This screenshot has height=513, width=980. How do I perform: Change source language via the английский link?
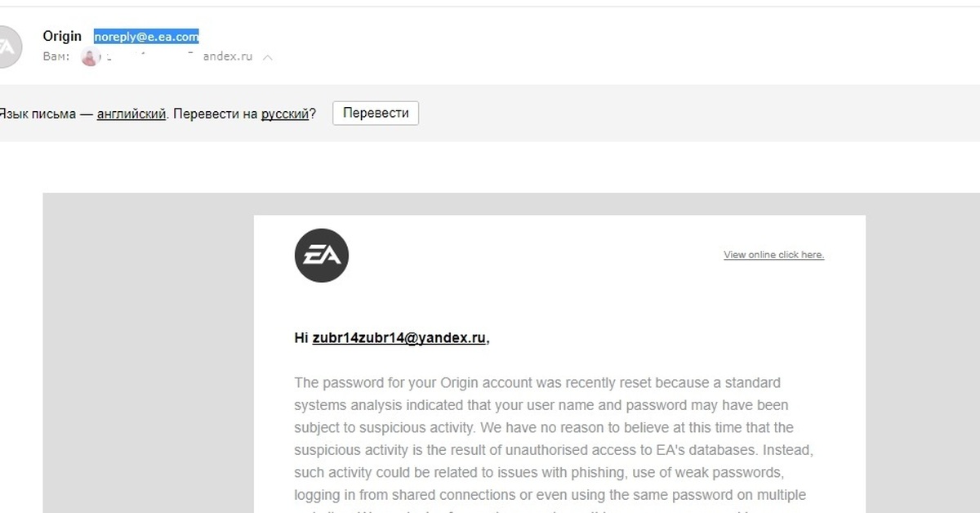click(x=131, y=114)
